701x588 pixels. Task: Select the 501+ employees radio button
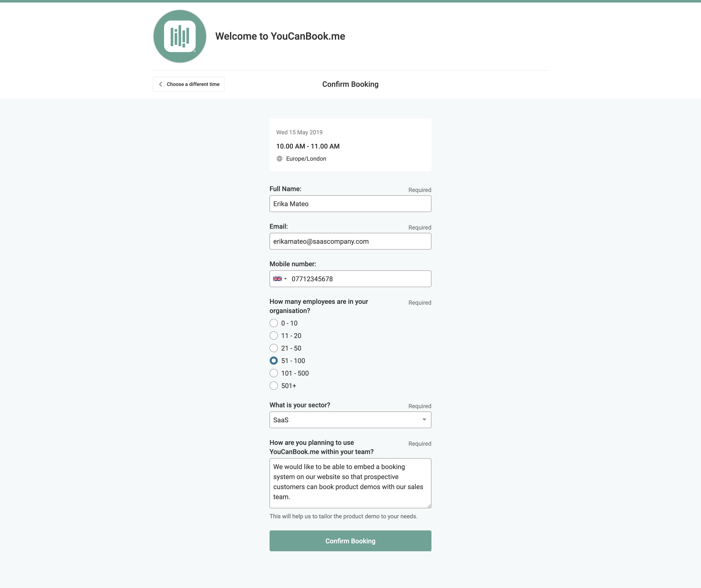click(x=274, y=386)
